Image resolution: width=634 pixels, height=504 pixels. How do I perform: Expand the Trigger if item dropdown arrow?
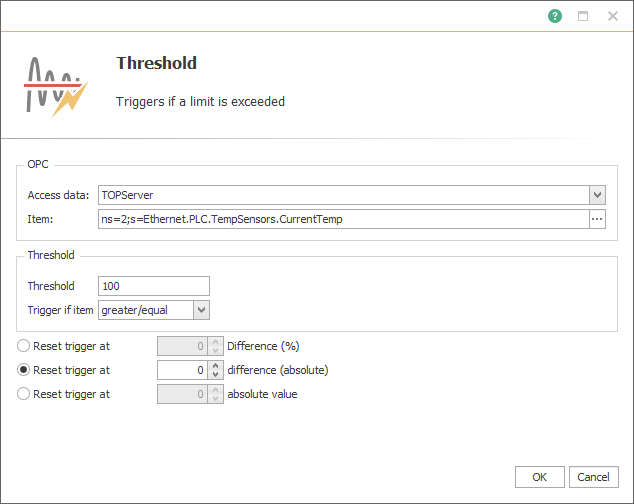tap(201, 310)
